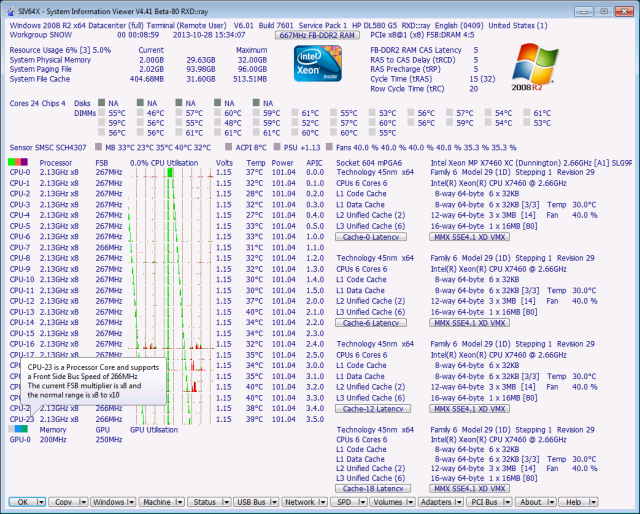The image size is (640, 514).
Task: Open the Copy button dropdown arrow
Action: (82, 502)
